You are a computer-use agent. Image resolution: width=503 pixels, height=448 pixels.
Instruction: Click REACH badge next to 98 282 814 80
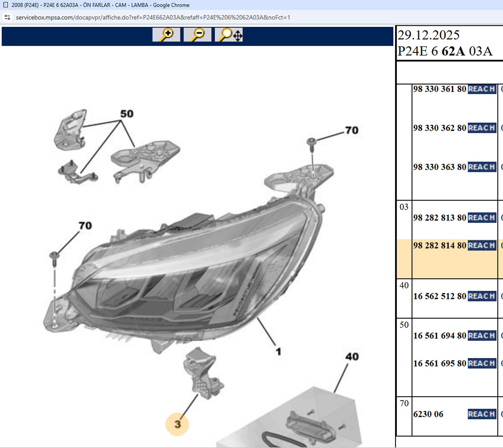pyautogui.click(x=482, y=246)
